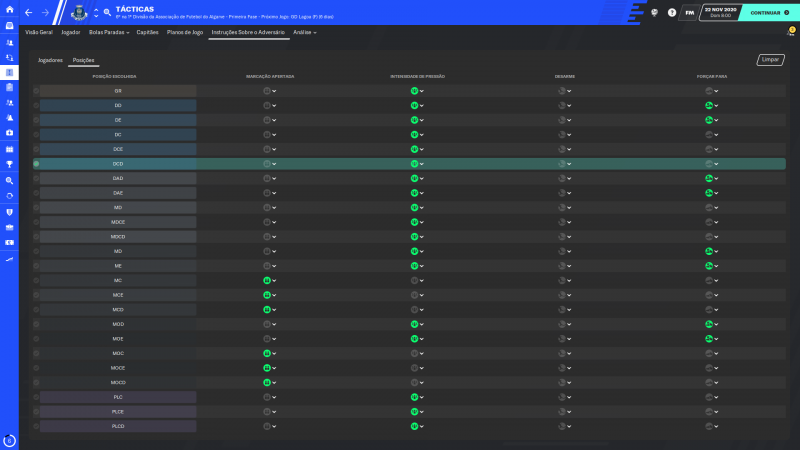
Task: Open the Training cone icon
Action: [9, 117]
